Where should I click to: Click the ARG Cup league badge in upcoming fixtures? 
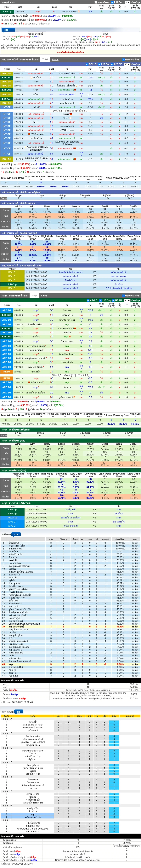(x=12, y=517)
